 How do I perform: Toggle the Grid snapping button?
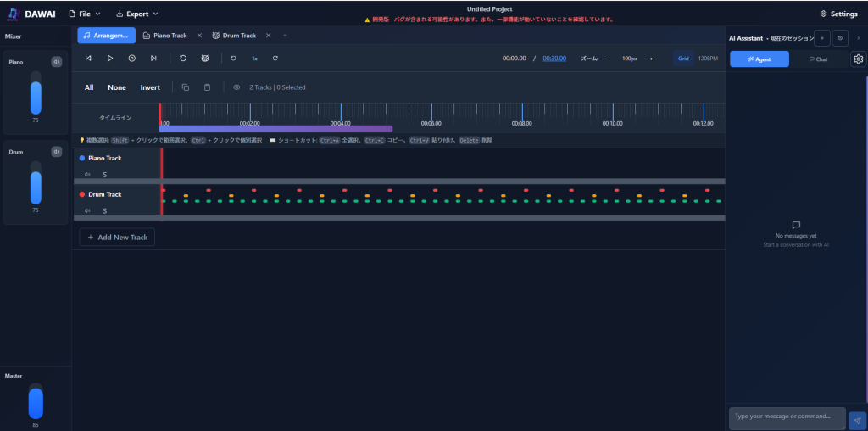(683, 59)
